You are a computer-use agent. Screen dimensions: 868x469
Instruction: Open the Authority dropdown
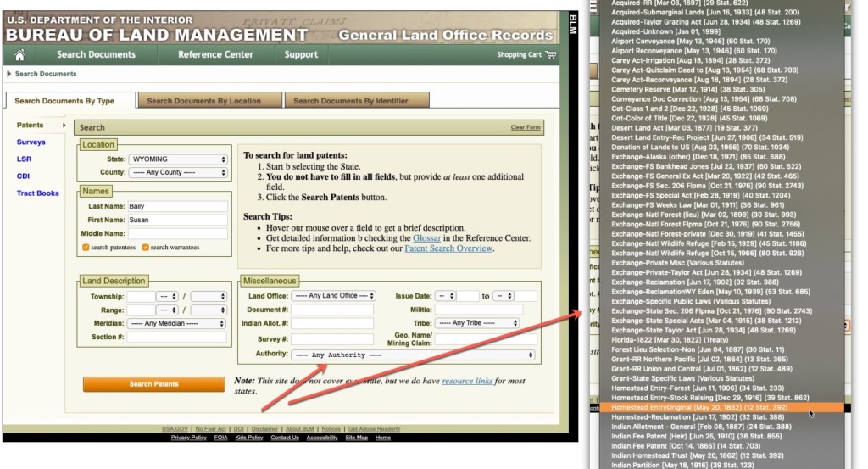coord(413,355)
